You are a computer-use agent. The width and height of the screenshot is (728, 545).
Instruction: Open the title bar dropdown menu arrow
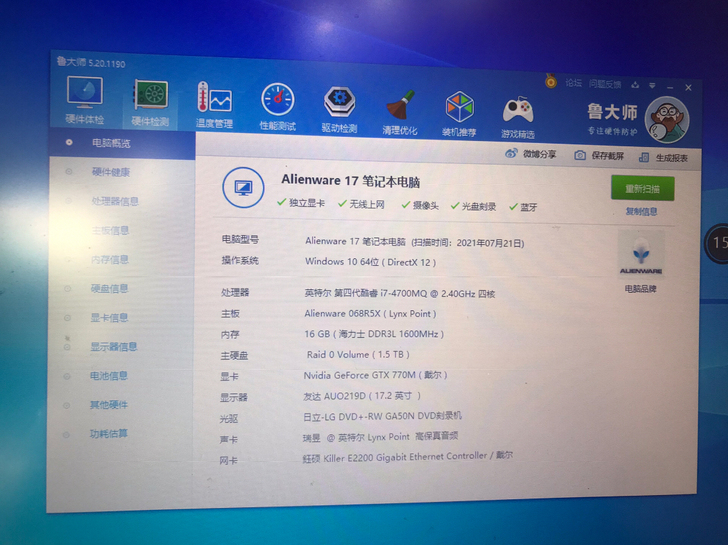pos(652,85)
